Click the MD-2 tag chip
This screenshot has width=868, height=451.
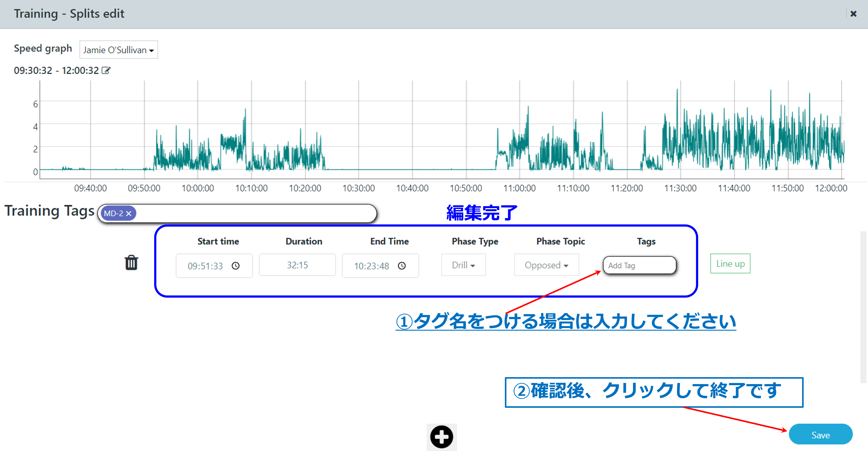118,213
